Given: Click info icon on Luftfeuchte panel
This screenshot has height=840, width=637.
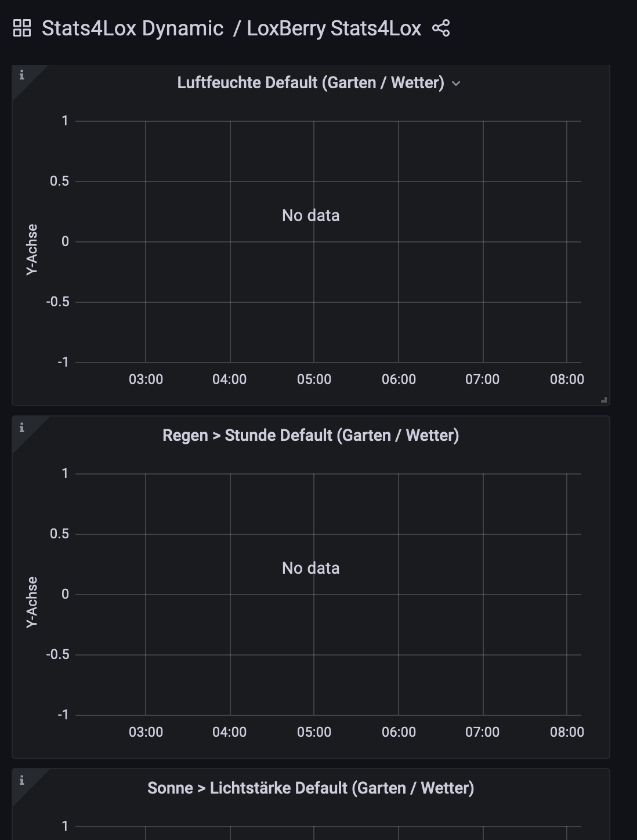Looking at the screenshot, I should point(22,75).
